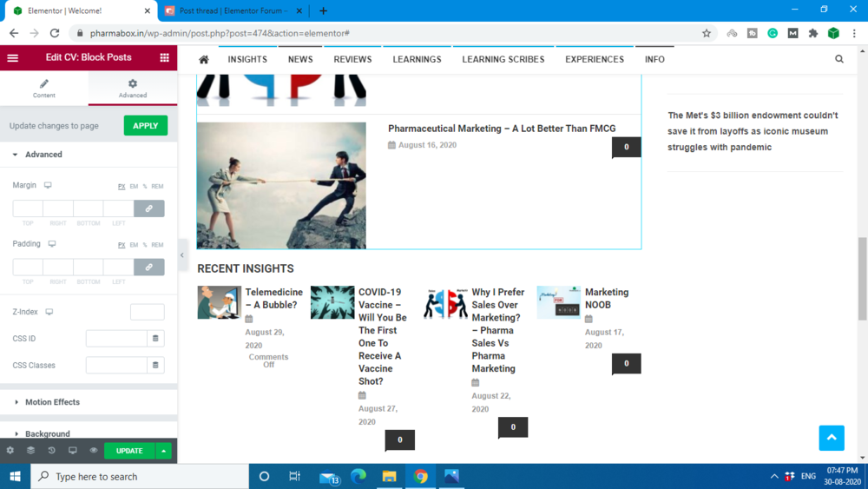Screen dimensions: 868x489
Task: Click CSS ID dynamic tags icon
Action: pos(155,339)
